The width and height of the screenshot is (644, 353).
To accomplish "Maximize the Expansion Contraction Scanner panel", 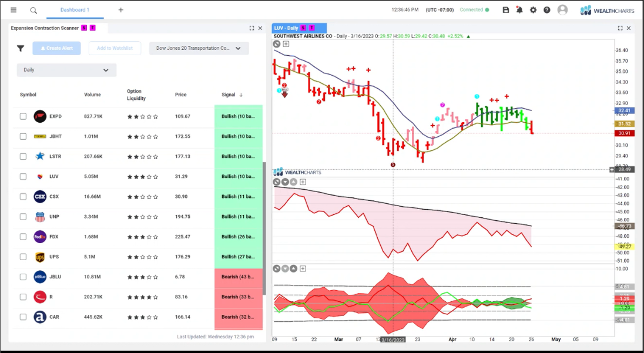I will (251, 28).
